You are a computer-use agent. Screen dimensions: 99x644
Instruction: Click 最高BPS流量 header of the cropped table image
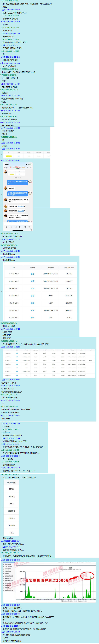click(x=12, y=483)
